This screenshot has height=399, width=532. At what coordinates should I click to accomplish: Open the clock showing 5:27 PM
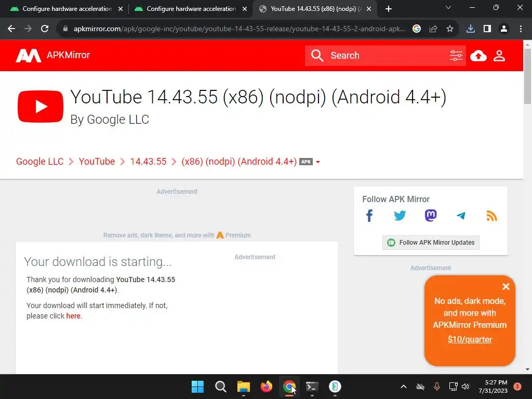(x=493, y=387)
